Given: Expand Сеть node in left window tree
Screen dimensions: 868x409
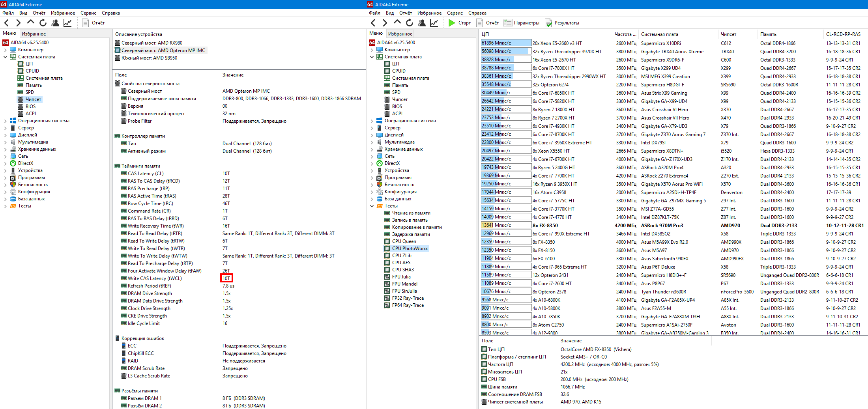Looking at the screenshot, I should pyautogui.click(x=5, y=156).
